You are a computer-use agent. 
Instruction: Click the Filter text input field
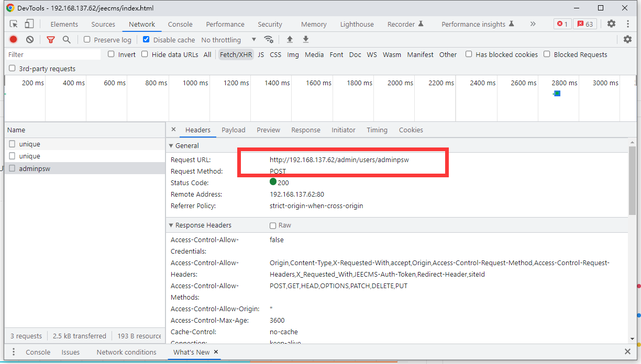click(53, 54)
